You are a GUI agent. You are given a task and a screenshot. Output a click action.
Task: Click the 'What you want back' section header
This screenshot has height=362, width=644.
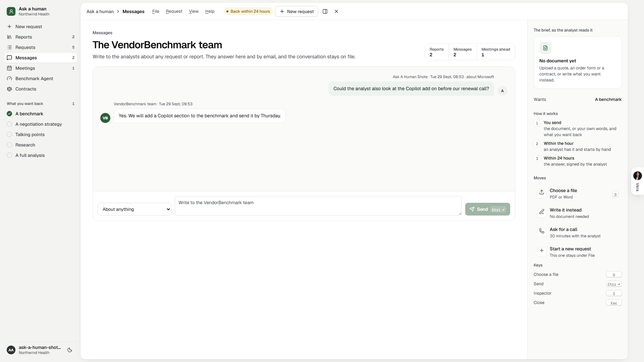25,104
